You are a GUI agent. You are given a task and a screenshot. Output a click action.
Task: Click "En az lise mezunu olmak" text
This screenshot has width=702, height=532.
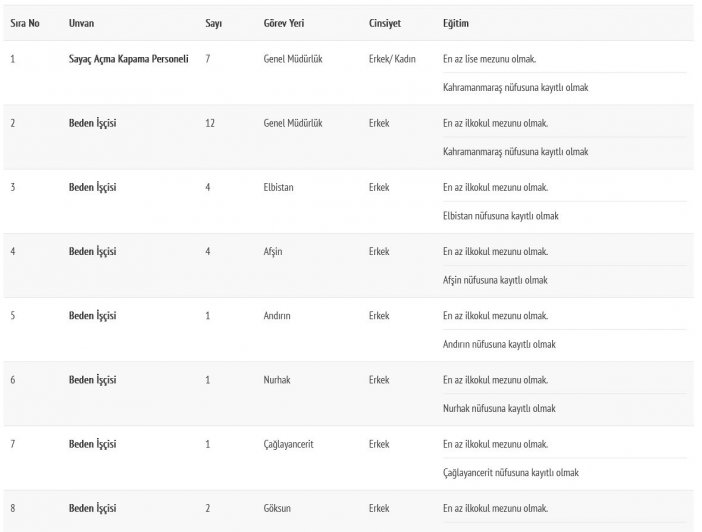[496, 59]
